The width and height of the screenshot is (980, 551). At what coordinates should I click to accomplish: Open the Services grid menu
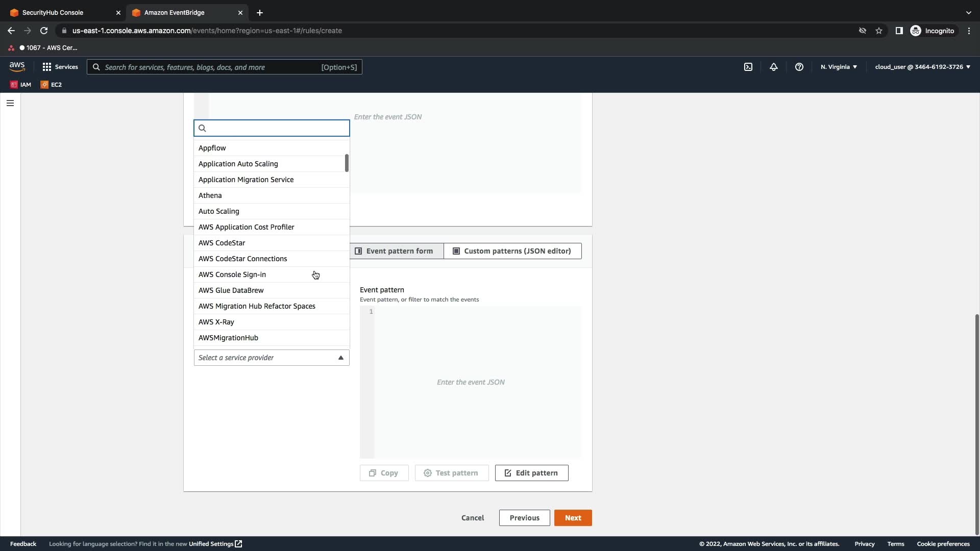(x=60, y=67)
